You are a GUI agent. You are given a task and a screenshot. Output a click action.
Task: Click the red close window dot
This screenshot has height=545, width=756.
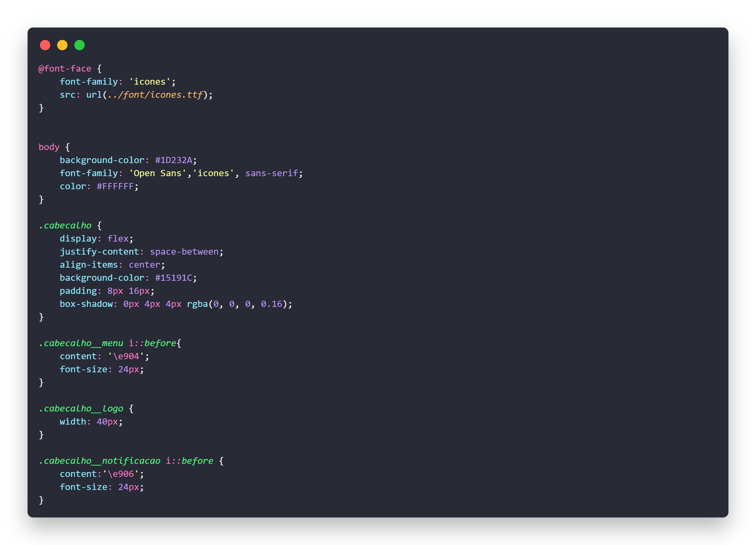point(45,45)
